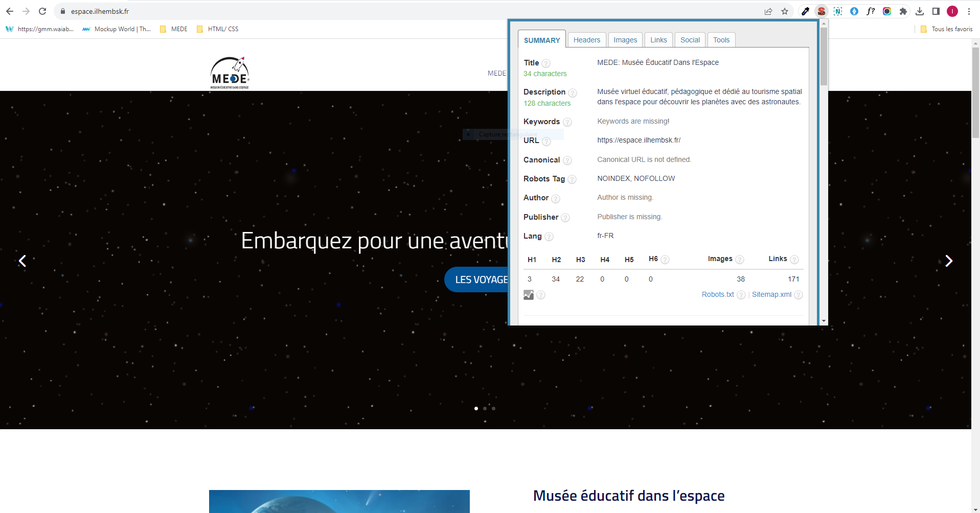This screenshot has width=980, height=513.
Task: Open the blue circular extension icon
Action: click(x=854, y=11)
